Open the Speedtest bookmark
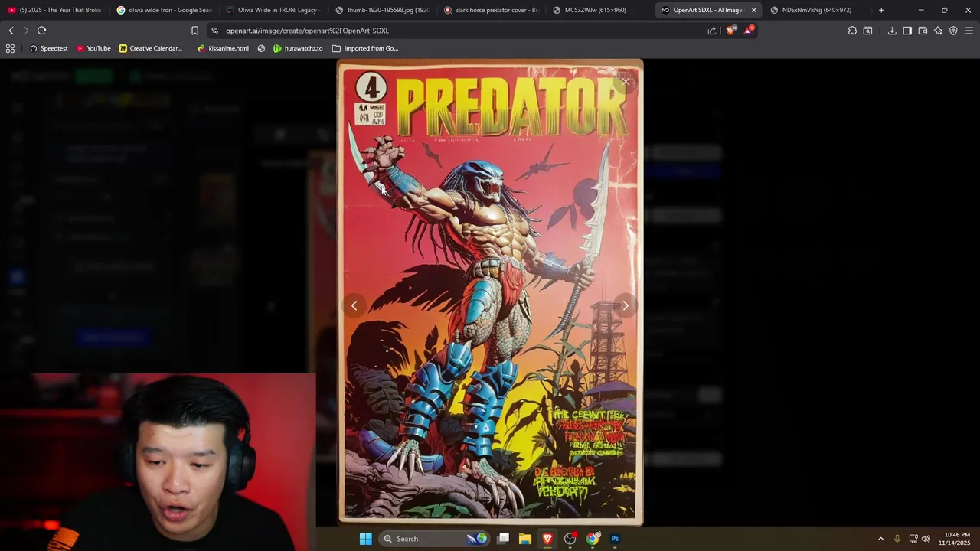 click(x=48, y=48)
